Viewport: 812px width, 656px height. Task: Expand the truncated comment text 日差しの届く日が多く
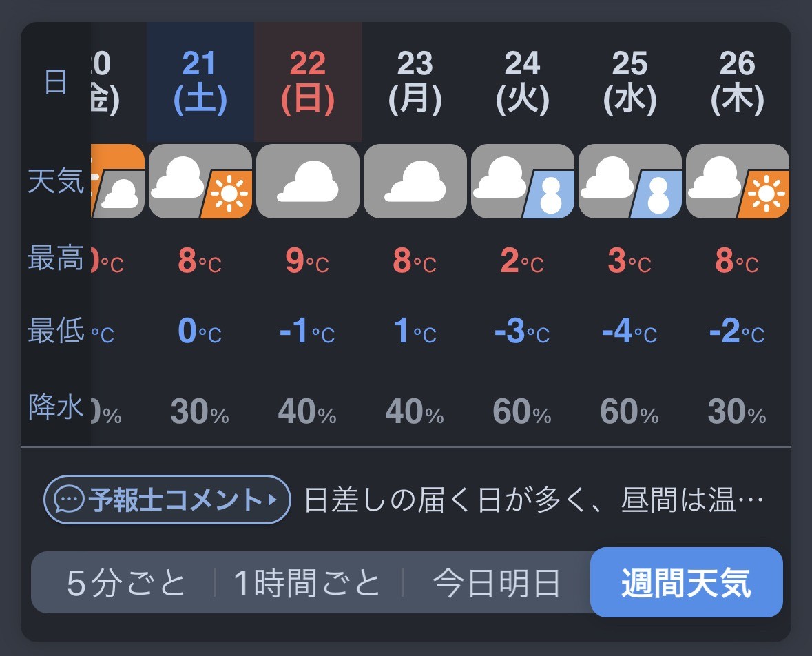[x=534, y=500]
